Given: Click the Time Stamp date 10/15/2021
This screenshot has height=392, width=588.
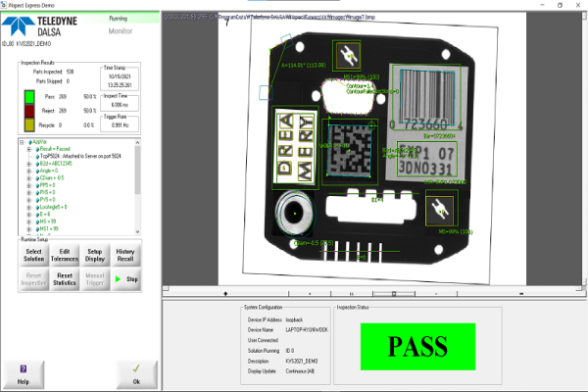Looking at the screenshot, I should click(x=120, y=76).
